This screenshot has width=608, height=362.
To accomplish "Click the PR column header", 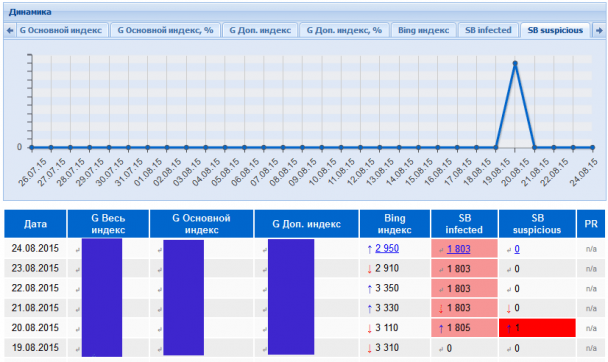I will click(x=591, y=224).
